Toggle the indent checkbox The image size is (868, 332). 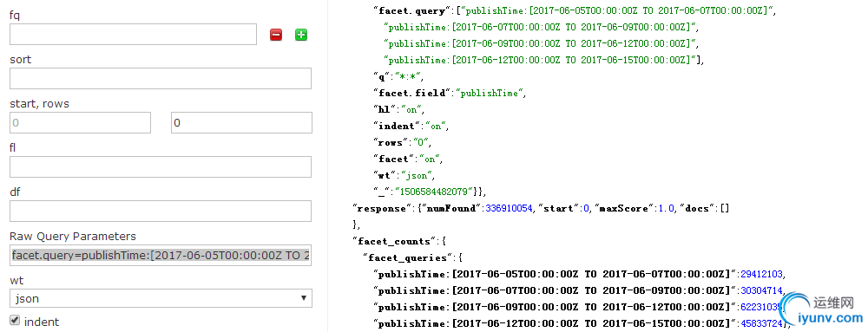click(15, 321)
